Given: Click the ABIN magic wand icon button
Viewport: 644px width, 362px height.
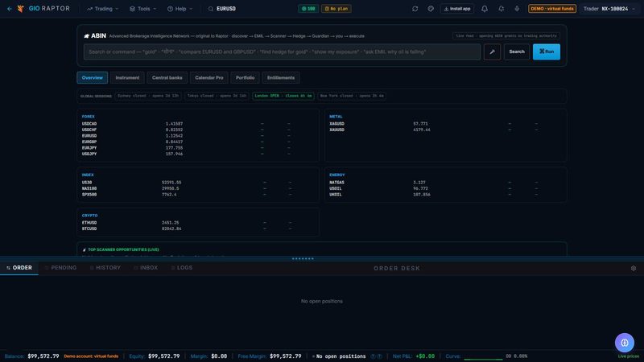Looking at the screenshot, I should coord(492,51).
